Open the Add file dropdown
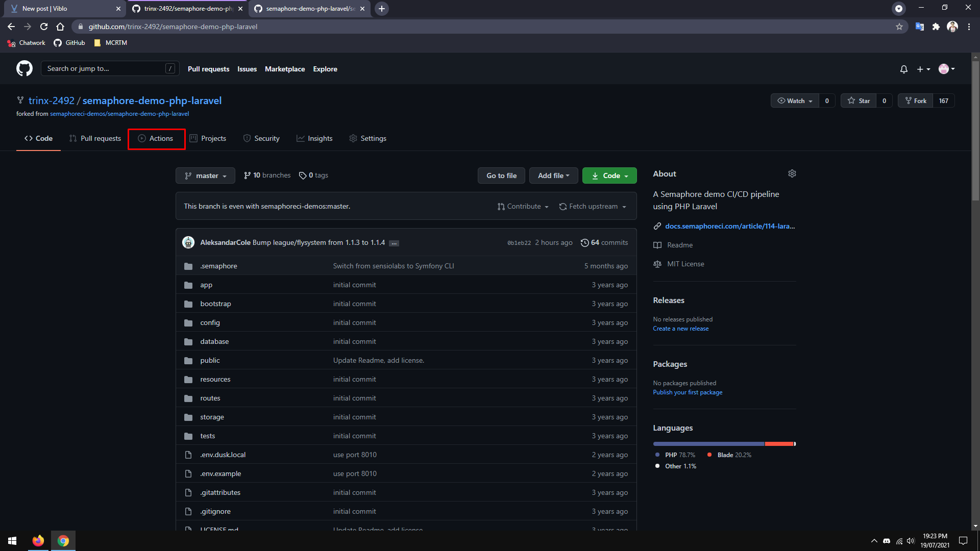Image resolution: width=980 pixels, height=551 pixels. (x=553, y=176)
